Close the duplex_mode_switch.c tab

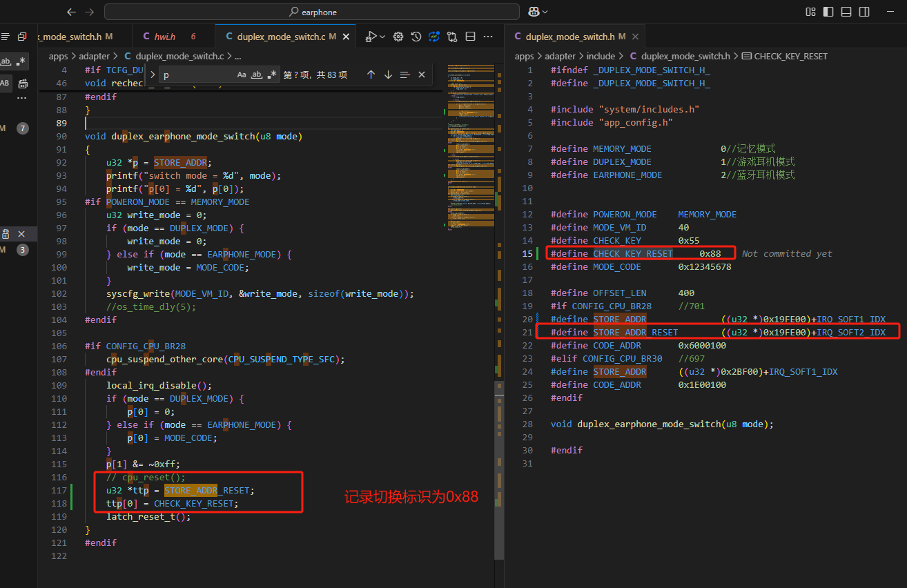tap(347, 37)
